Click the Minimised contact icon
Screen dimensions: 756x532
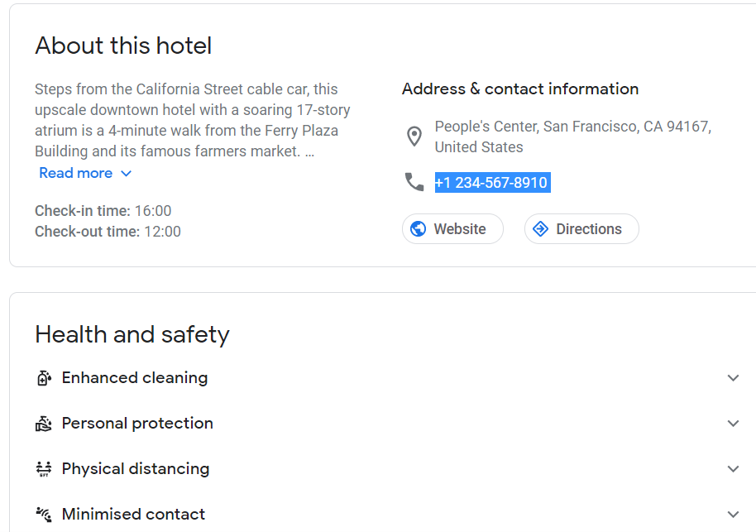(43, 514)
